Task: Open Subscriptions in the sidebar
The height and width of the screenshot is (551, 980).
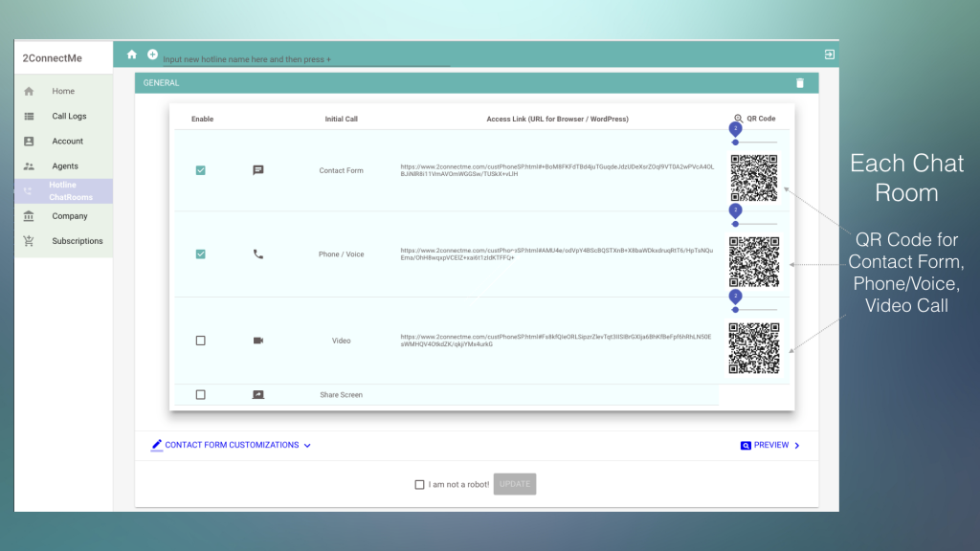Action: click(x=63, y=241)
